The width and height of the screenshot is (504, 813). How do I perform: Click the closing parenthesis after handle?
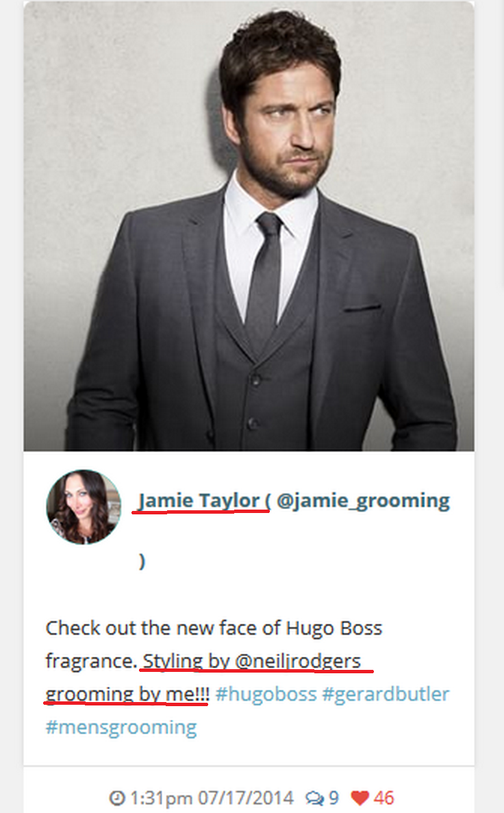pyautogui.click(x=142, y=561)
